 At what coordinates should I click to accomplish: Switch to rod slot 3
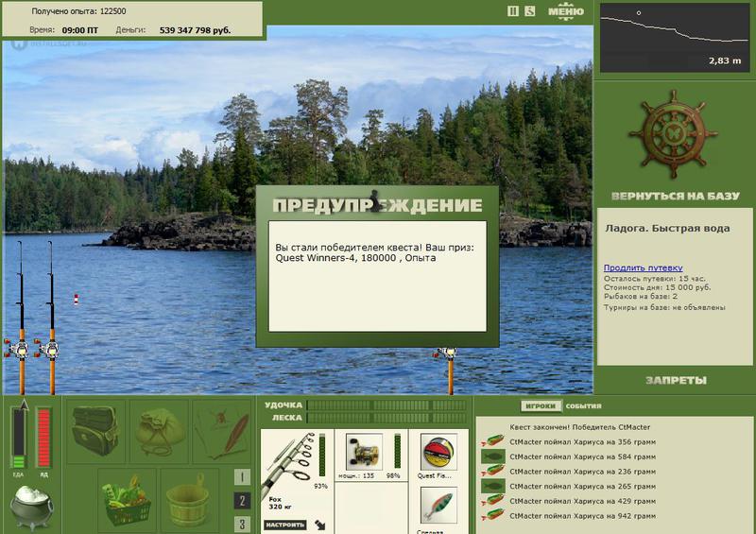[243, 524]
